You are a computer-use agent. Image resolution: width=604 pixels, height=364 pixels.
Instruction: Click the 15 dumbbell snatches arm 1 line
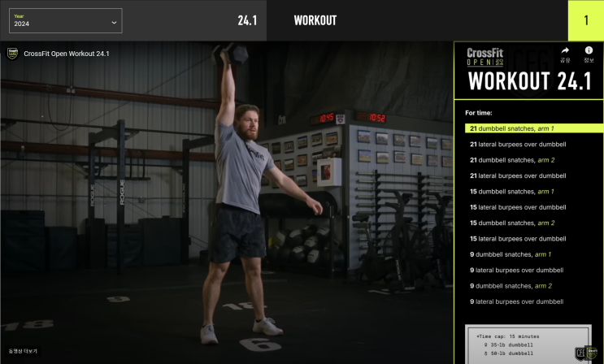(512, 192)
